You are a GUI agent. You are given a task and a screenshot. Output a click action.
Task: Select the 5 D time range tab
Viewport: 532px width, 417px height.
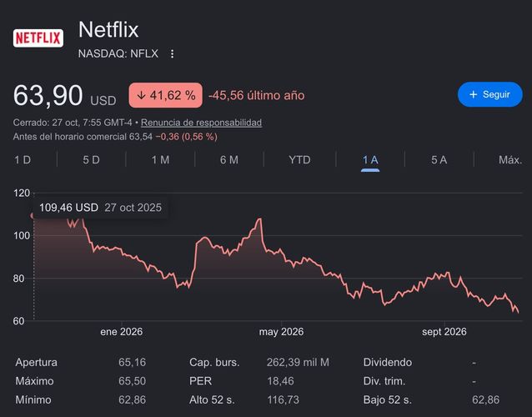coord(91,160)
